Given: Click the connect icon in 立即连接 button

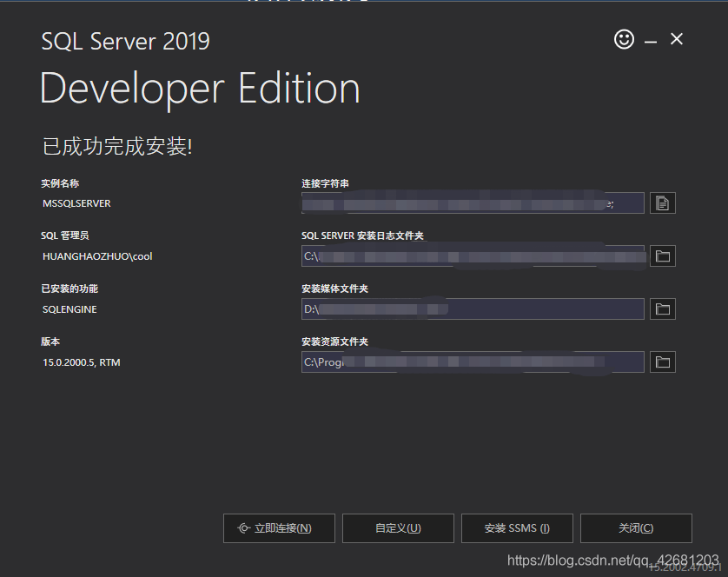Looking at the screenshot, I should coord(244,528).
